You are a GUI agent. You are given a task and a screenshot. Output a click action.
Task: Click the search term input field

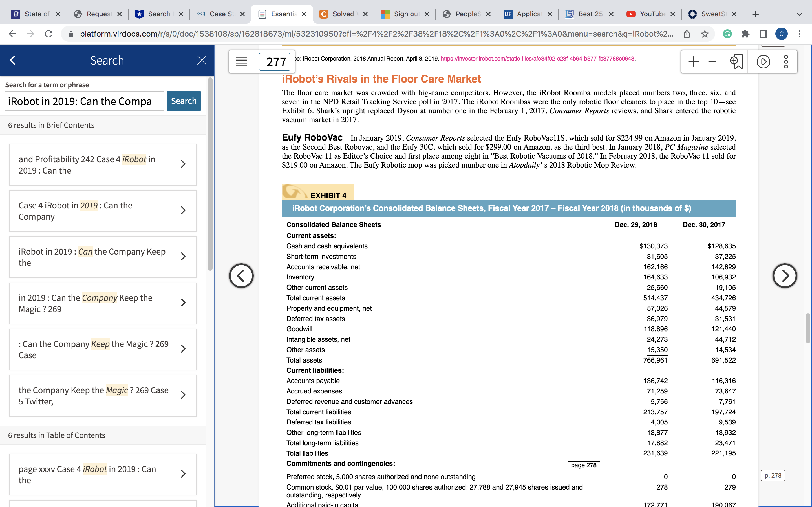[x=84, y=101]
